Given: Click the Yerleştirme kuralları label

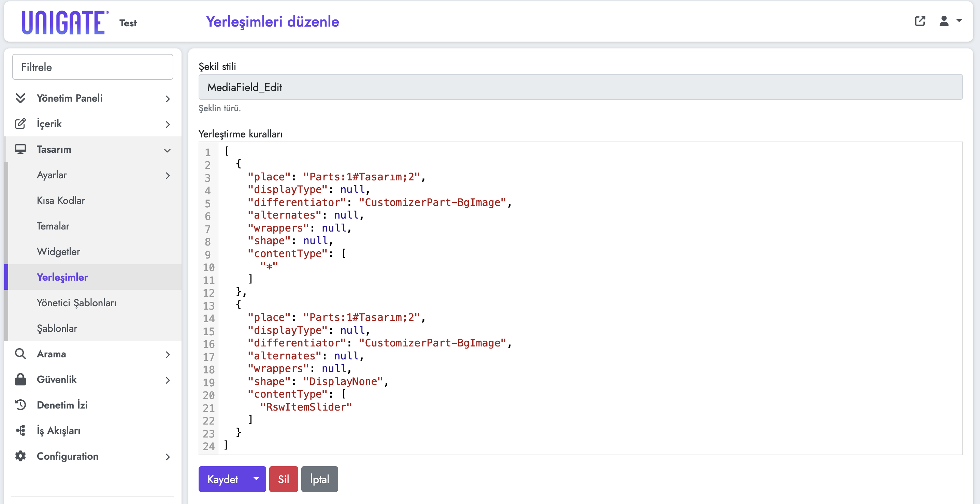Looking at the screenshot, I should click(241, 134).
